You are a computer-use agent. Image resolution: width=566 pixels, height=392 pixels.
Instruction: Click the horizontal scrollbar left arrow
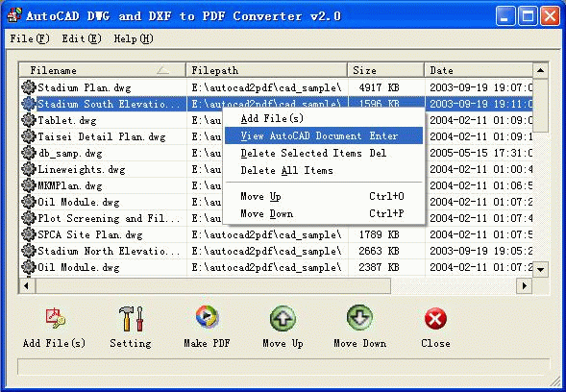27,286
